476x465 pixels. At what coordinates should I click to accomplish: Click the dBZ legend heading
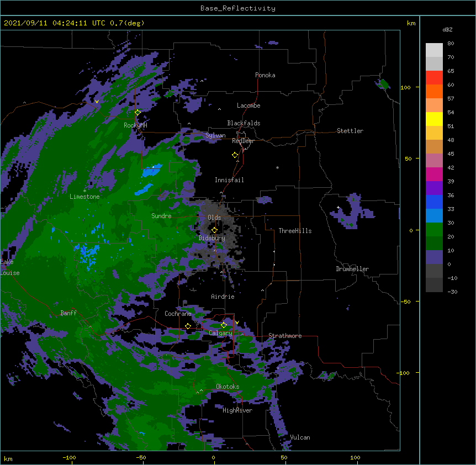point(447,30)
